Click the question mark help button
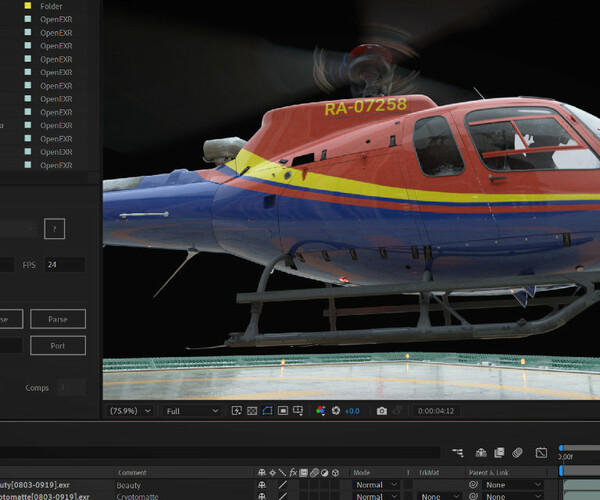 tap(54, 229)
